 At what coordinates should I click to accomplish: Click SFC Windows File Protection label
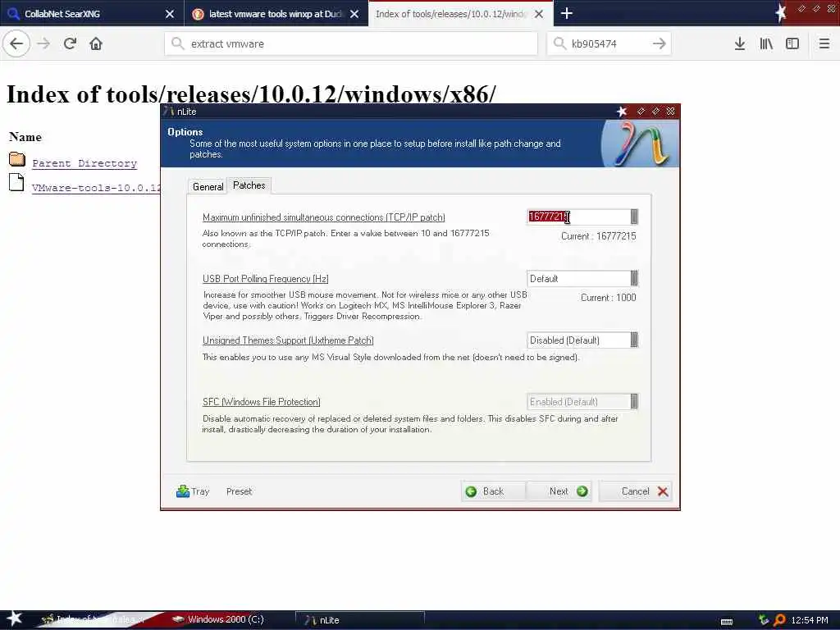pyautogui.click(x=262, y=402)
